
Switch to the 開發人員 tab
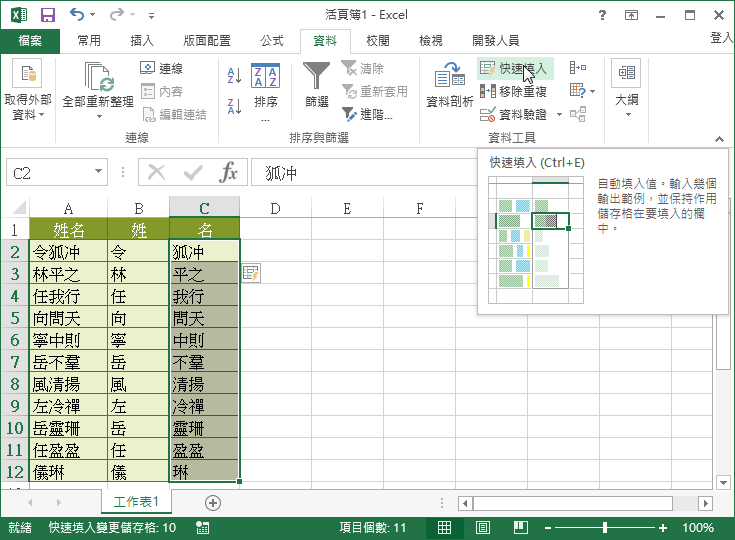495,41
